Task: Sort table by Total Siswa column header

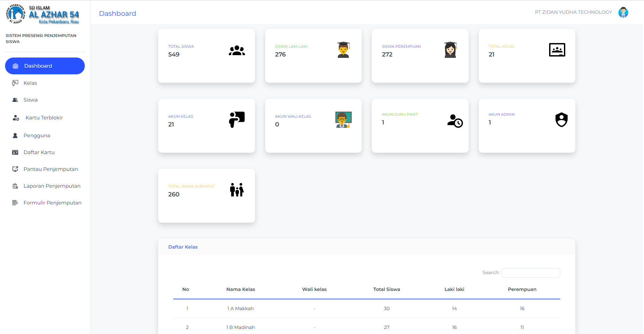Action: [387, 289]
